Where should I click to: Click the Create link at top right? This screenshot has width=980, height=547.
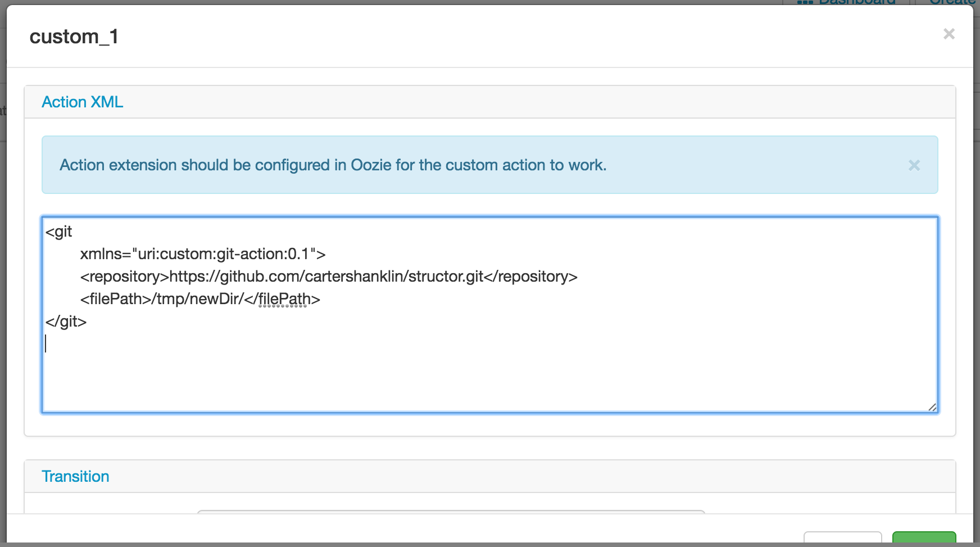(x=952, y=2)
